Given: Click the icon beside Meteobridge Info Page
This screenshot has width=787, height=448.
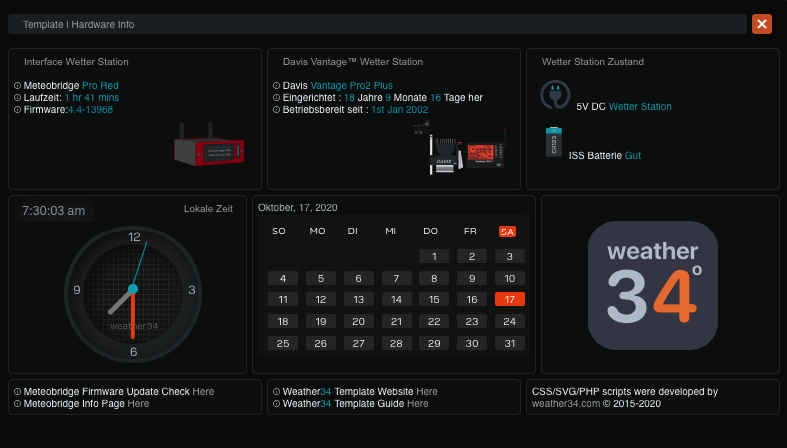Looking at the screenshot, I should pyautogui.click(x=18, y=404).
